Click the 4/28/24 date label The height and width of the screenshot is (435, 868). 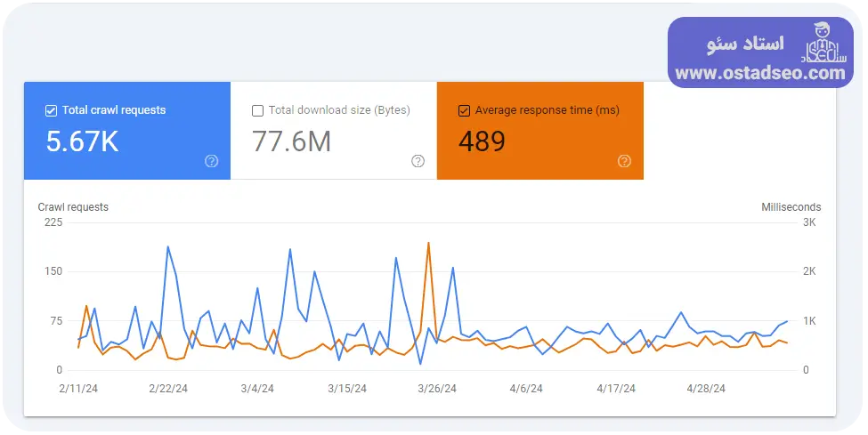coord(706,389)
